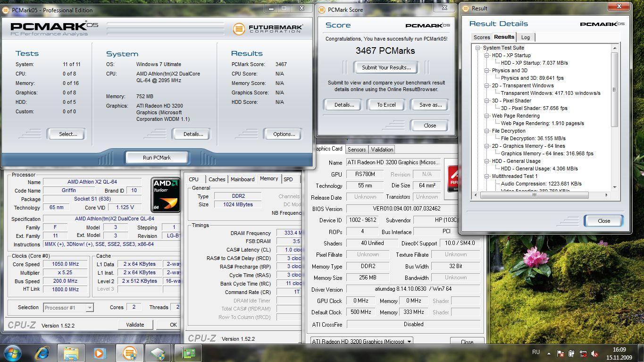Collapse the Physics and 3D node
The height and width of the screenshot is (362, 644).
487,70
